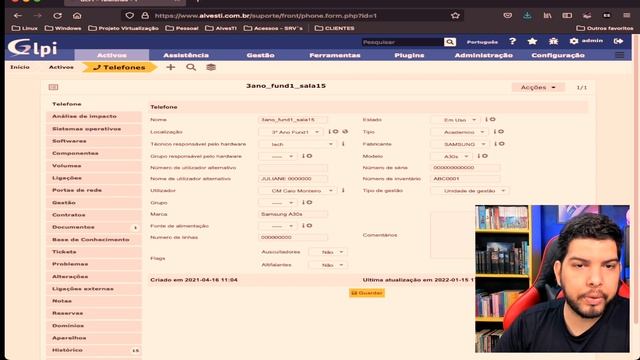Click the Marca field Samsung A30s
Screen dimensions: 640x360
tap(293, 214)
